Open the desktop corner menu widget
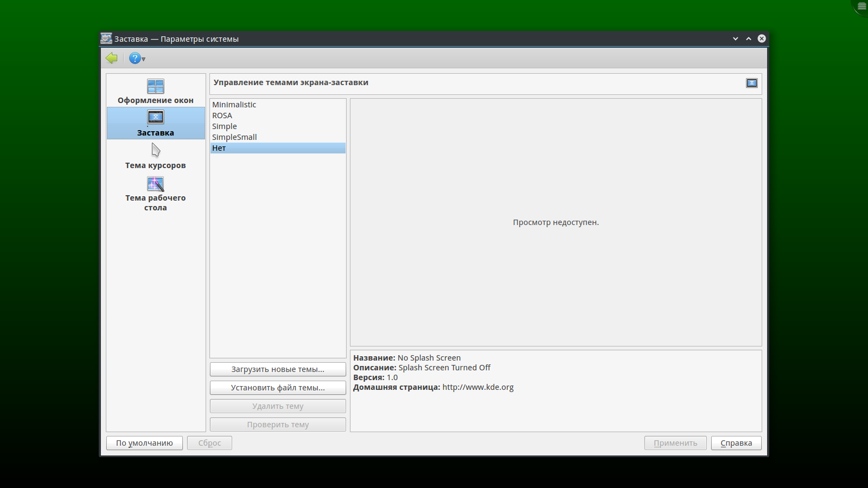Screen dimensions: 868x488 861,7
